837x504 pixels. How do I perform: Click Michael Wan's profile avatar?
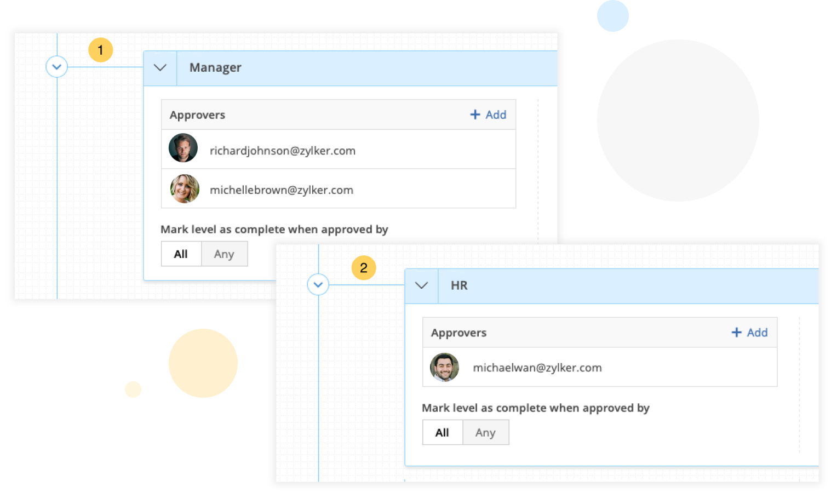pyautogui.click(x=444, y=367)
